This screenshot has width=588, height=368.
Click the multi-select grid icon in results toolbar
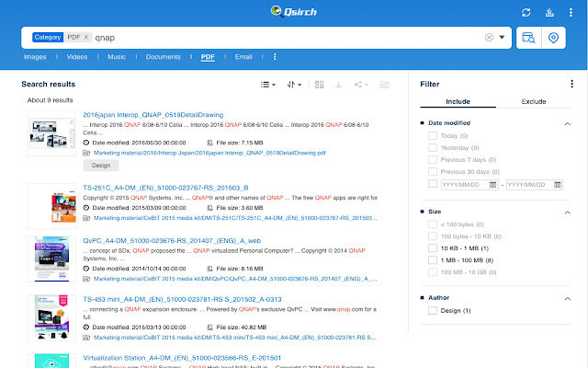pyautogui.click(x=319, y=85)
